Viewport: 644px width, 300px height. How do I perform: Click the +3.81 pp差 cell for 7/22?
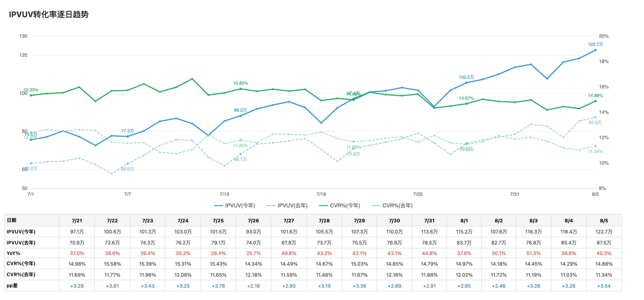[112, 286]
